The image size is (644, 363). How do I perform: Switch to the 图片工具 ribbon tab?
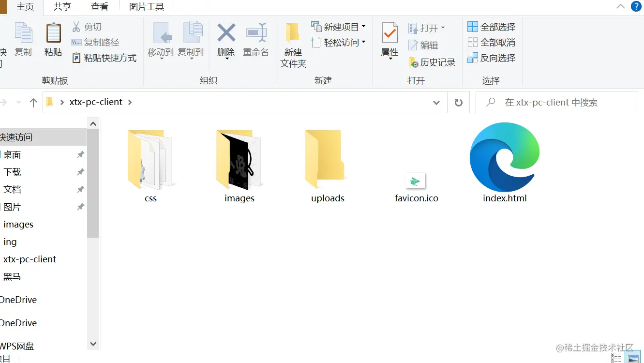coord(147,7)
